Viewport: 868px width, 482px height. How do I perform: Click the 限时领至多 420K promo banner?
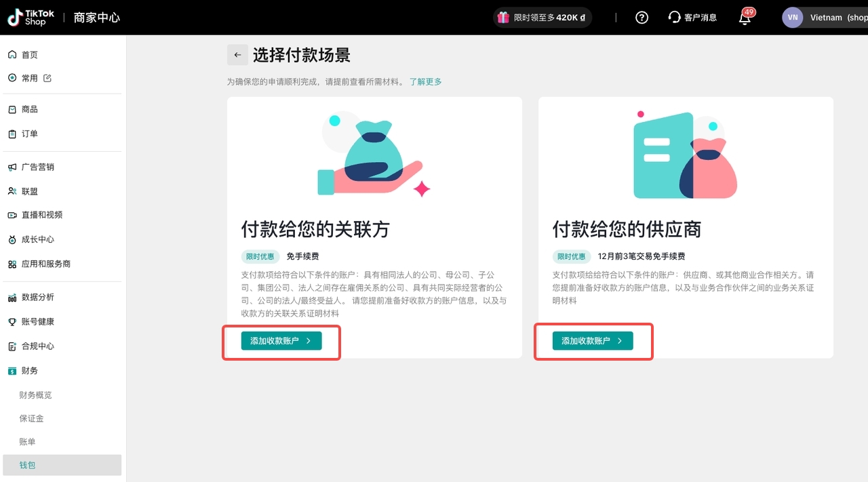[542, 18]
